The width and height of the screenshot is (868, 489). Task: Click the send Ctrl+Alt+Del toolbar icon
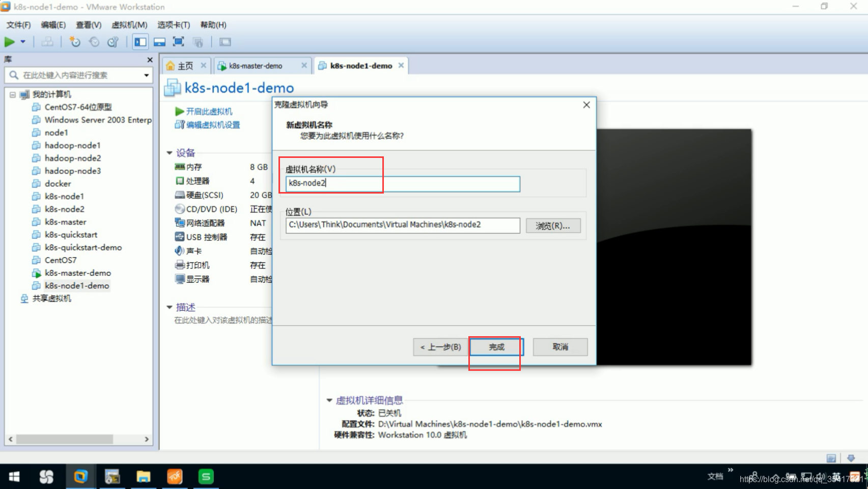pyautogui.click(x=47, y=42)
